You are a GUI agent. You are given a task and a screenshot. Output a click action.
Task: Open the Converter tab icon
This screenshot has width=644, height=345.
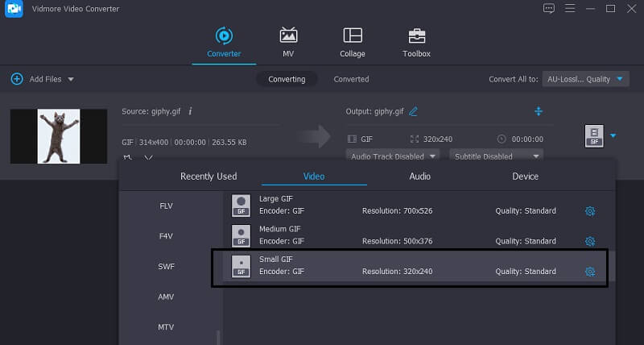pos(223,36)
